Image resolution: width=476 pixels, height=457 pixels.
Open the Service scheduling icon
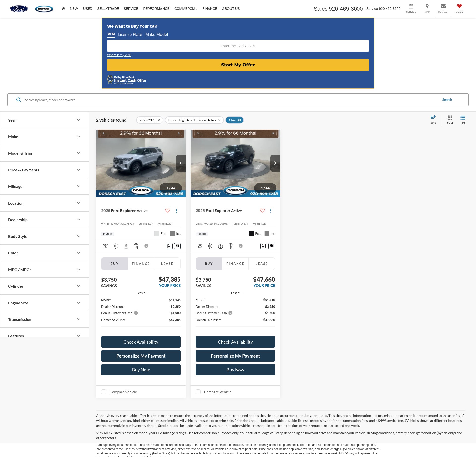[x=411, y=9]
